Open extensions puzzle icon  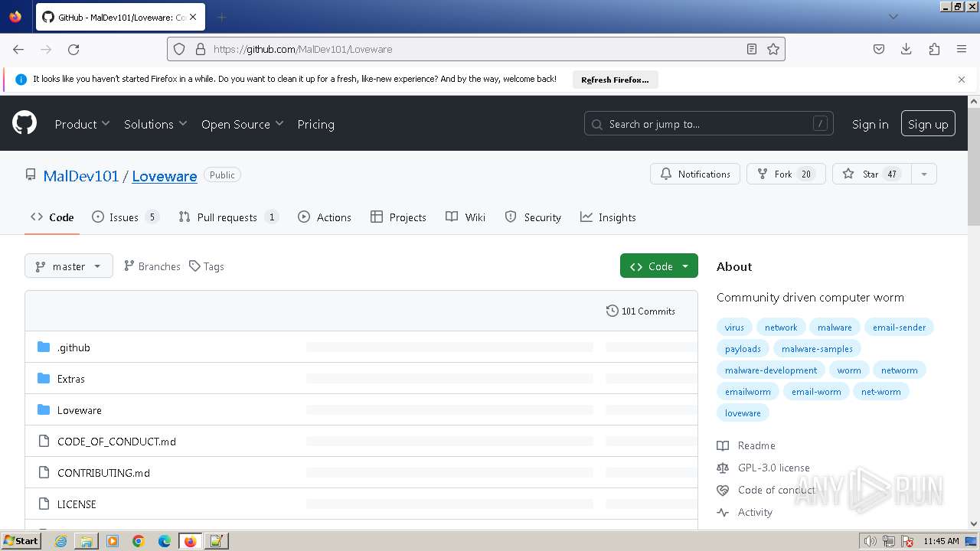click(934, 49)
